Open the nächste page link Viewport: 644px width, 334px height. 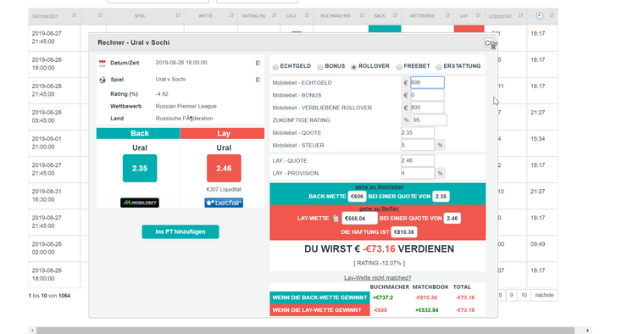pos(544,295)
